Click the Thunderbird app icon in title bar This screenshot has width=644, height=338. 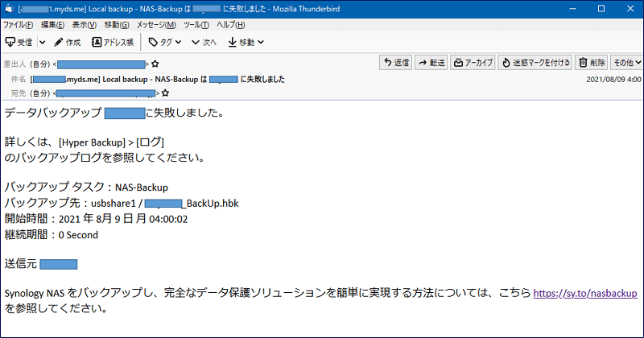click(x=9, y=9)
